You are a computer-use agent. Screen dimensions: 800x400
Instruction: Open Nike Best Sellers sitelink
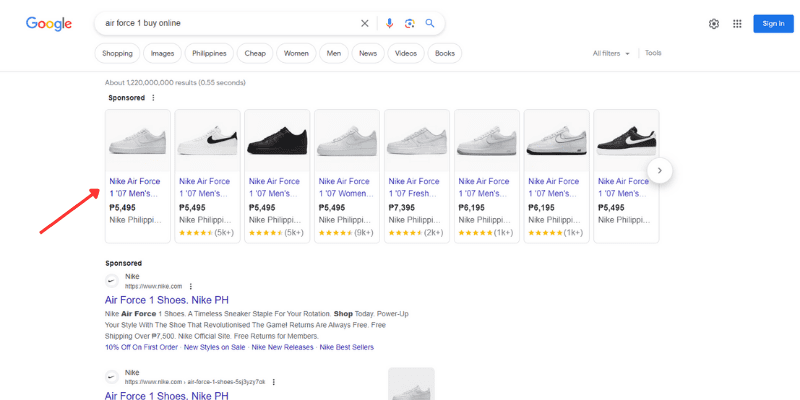(x=346, y=347)
